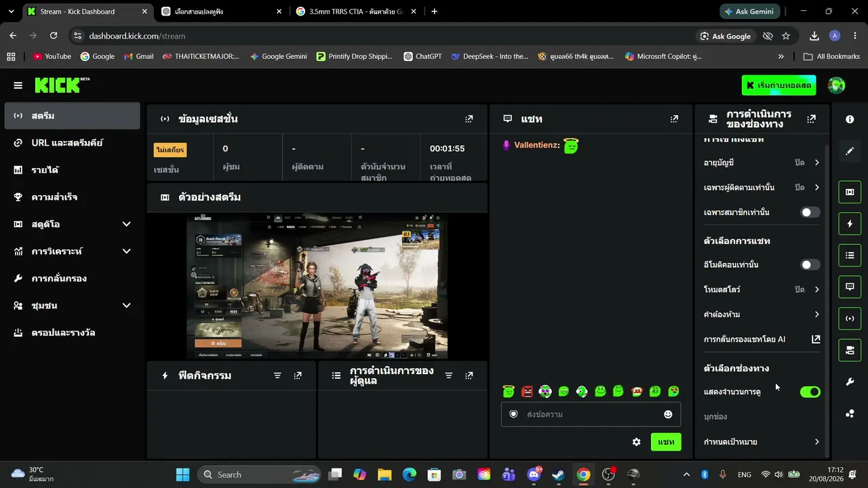This screenshot has height=488, width=868.
Task: Open Windows Start menu
Action: 183,474
